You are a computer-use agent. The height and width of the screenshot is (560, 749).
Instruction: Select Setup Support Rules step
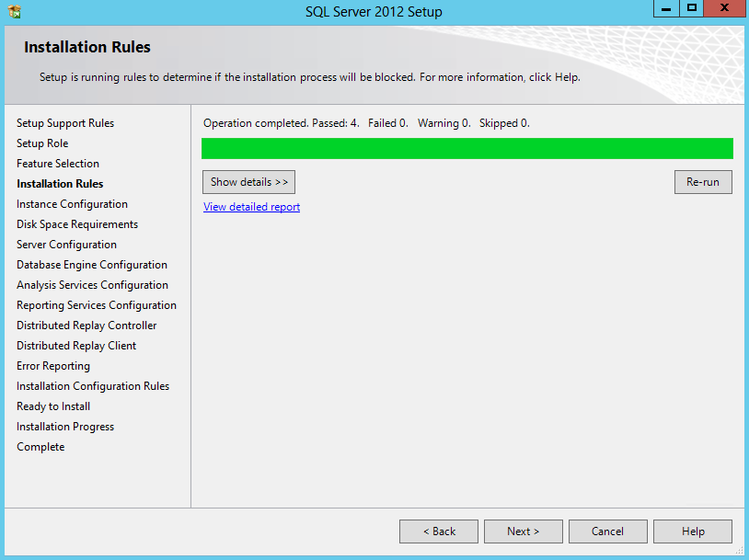coord(65,123)
